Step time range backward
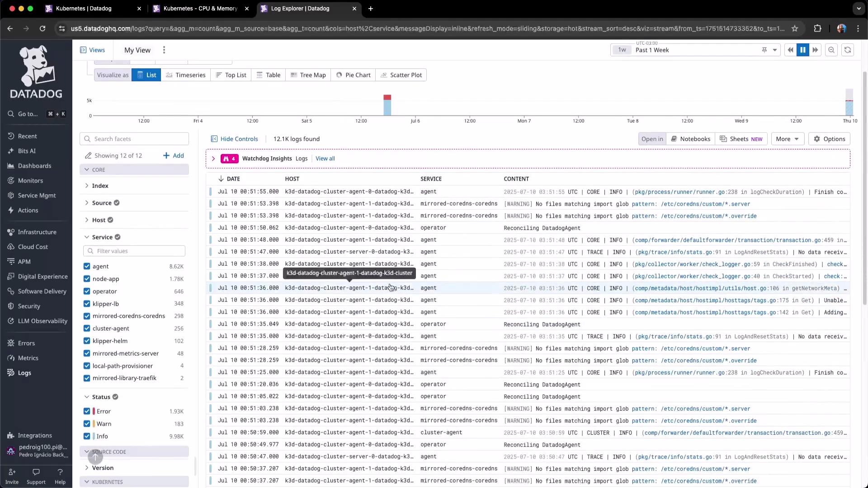This screenshot has height=488, width=868. pyautogui.click(x=790, y=50)
